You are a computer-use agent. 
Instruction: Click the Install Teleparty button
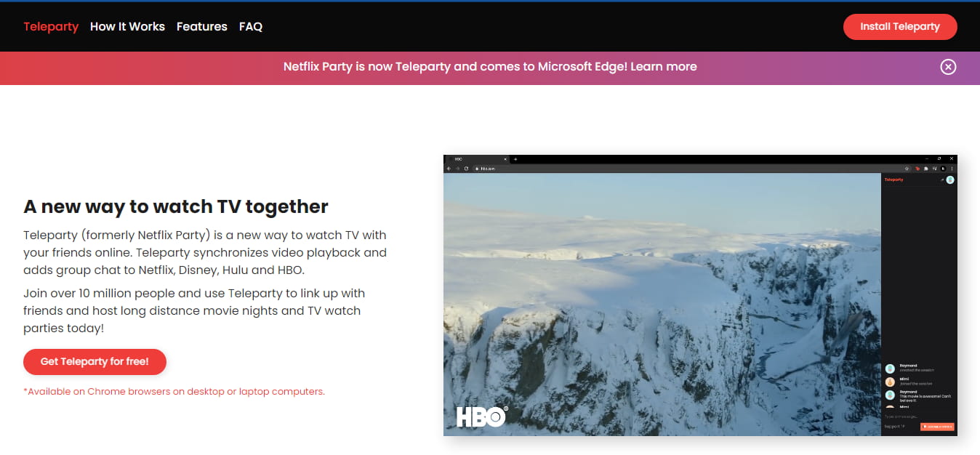(899, 27)
